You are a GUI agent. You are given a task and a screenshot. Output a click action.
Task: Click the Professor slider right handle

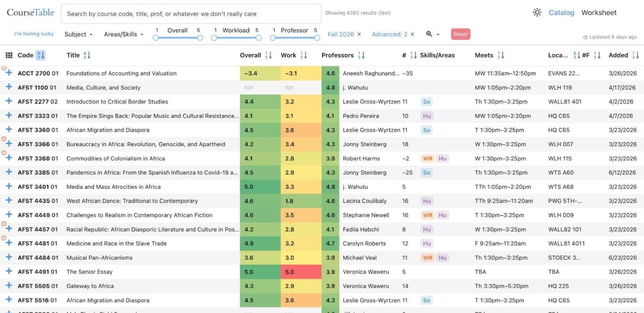pos(317,37)
